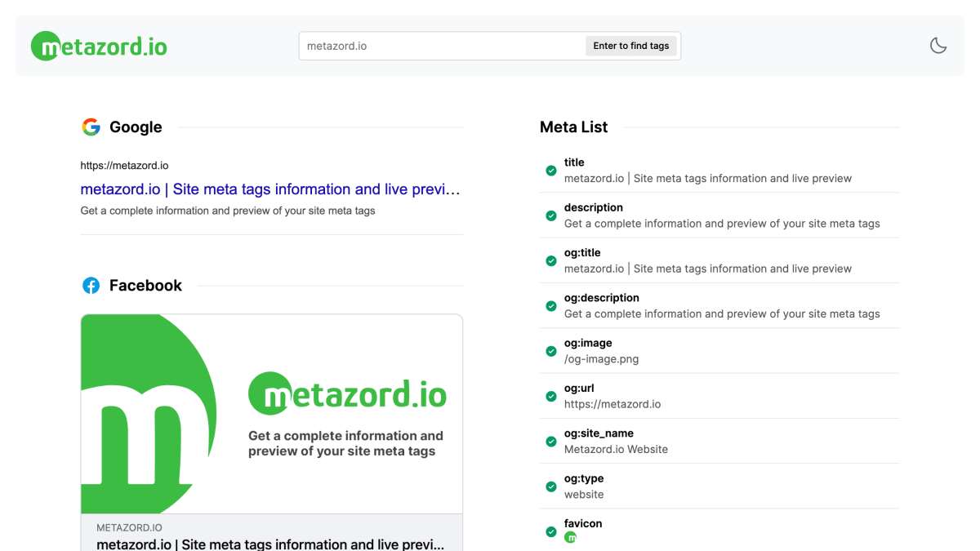Viewport: 980px width, 551px height.
Task: Click the green check icon beside description
Action: 551,216
